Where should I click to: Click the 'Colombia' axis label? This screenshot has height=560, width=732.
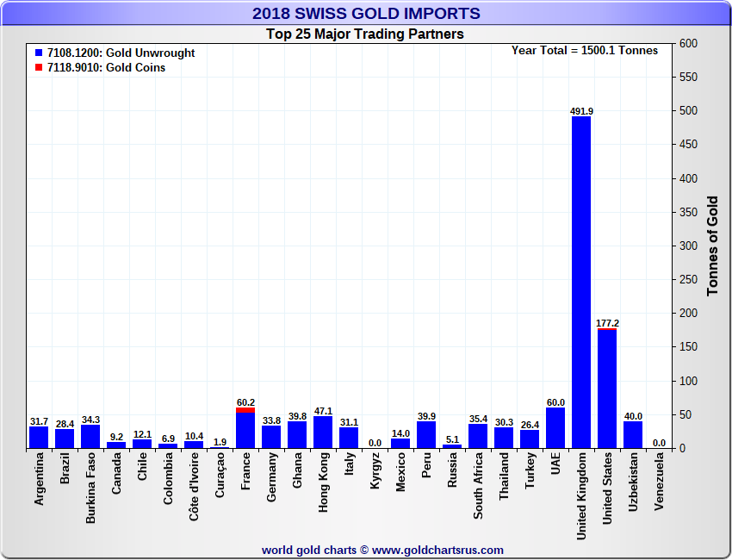click(168, 478)
